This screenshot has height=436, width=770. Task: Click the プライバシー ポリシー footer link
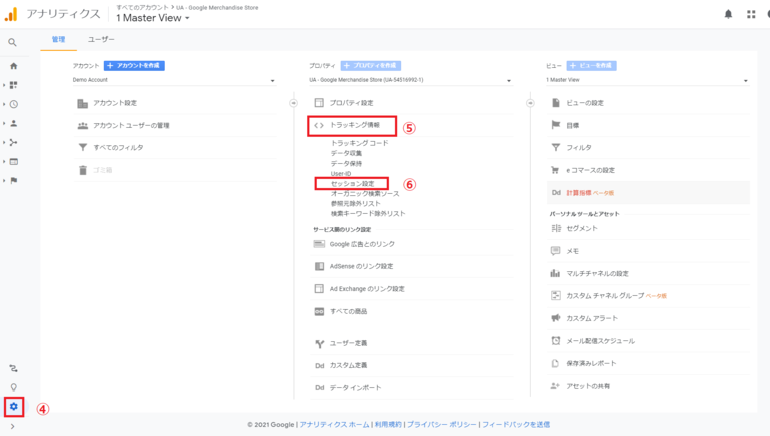[441, 425]
